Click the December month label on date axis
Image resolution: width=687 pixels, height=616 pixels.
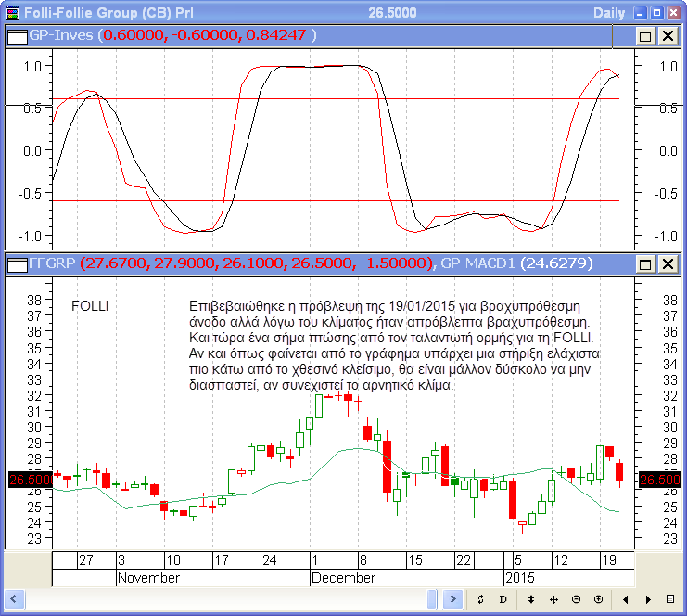click(343, 578)
